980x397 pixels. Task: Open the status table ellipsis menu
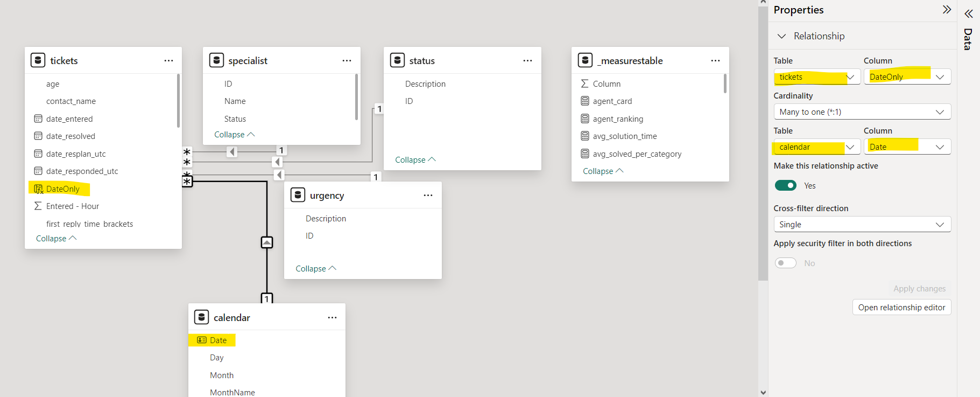point(527,61)
